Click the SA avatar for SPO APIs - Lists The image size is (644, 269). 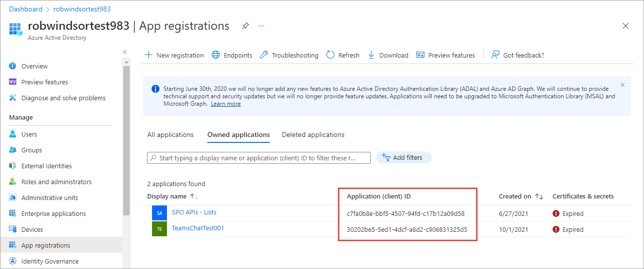pos(160,213)
